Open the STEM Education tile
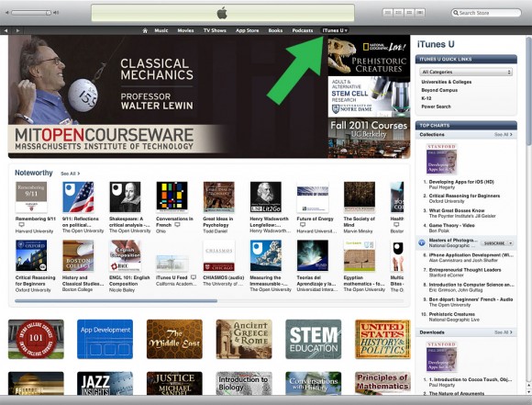Screen dimensions: 532x405 [x=313, y=339]
